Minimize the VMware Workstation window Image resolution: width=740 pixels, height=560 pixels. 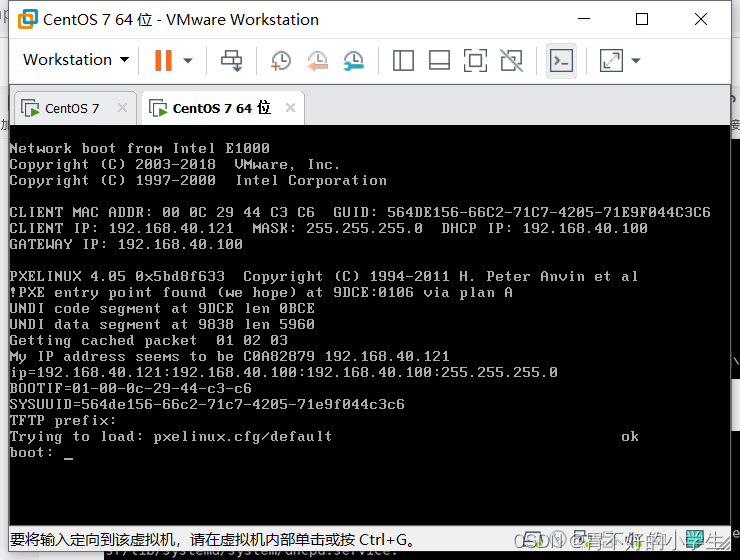[x=584, y=19]
